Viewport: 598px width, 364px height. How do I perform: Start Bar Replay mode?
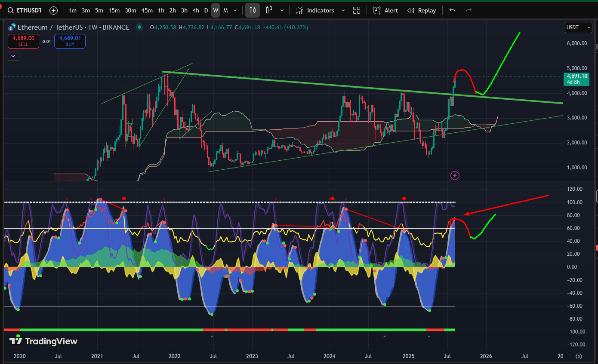tap(422, 10)
